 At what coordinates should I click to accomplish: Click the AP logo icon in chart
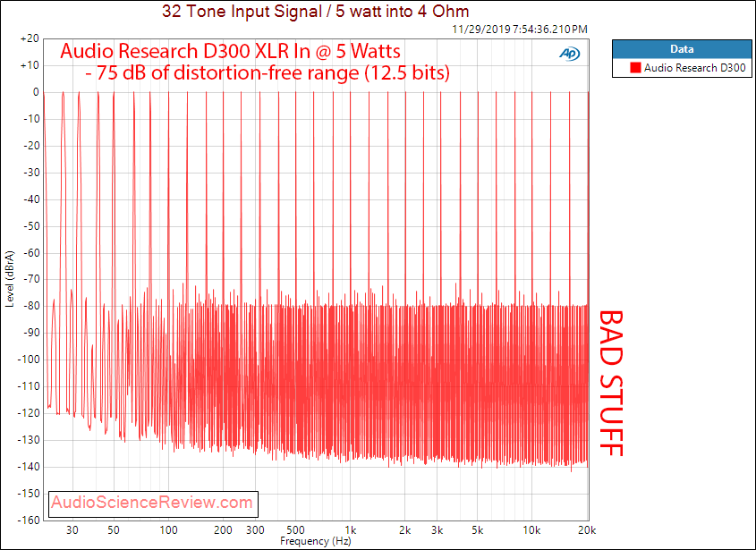tap(569, 54)
